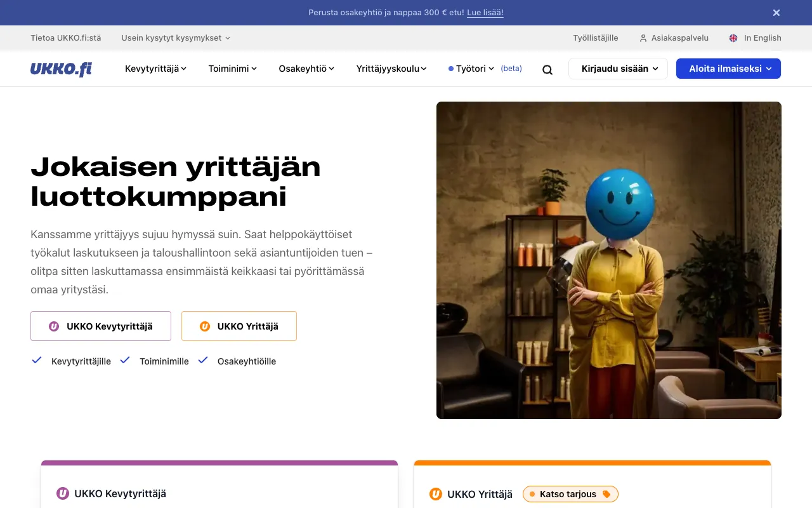Image resolution: width=812 pixels, height=508 pixels.
Task: Click the Katso tarjous badge
Action: 570,494
